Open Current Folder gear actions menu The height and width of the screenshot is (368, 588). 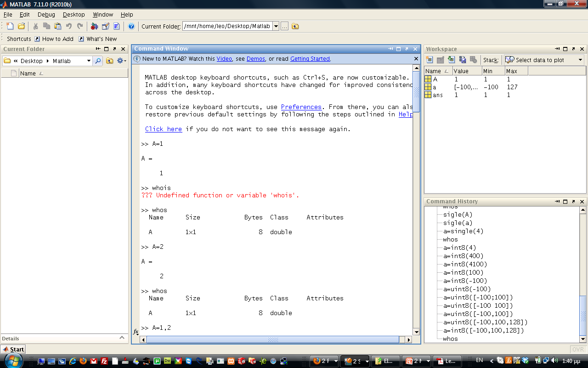click(121, 61)
